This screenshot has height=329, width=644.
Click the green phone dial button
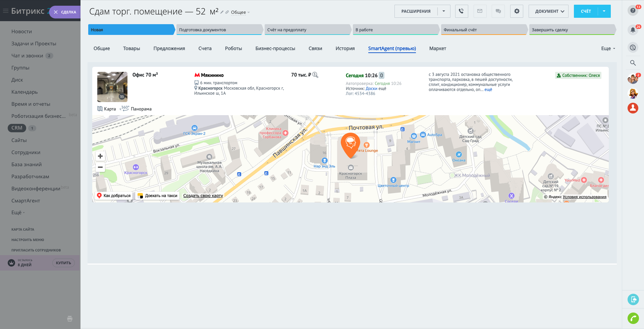click(x=633, y=318)
